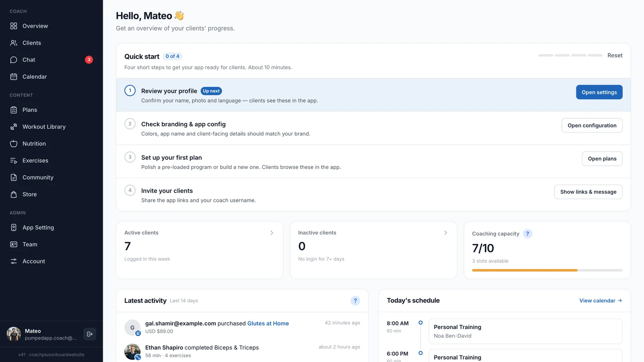Click Show links & message button
This screenshot has width=644, height=362.
pyautogui.click(x=588, y=192)
